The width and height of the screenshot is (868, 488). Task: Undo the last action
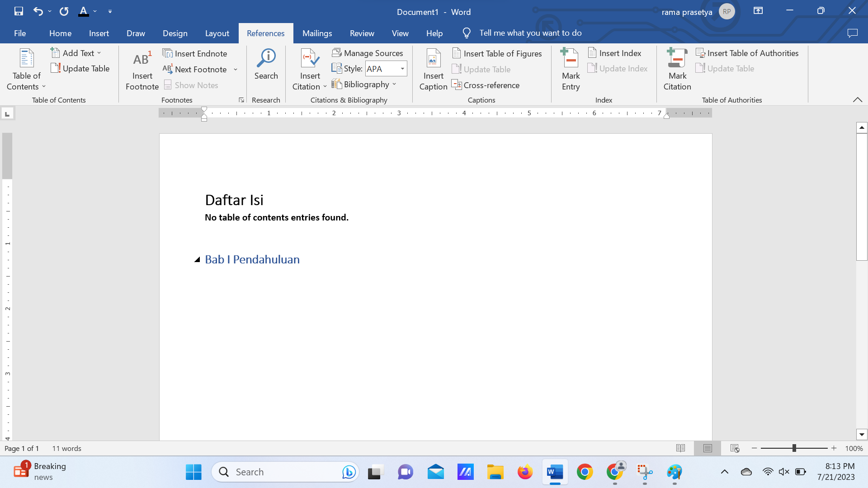coord(38,11)
